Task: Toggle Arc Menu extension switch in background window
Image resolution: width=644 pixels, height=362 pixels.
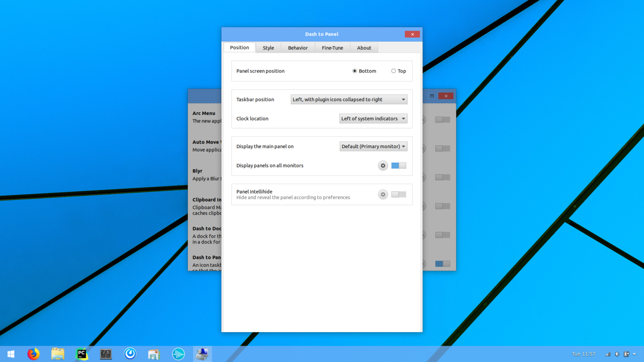Action: point(443,120)
